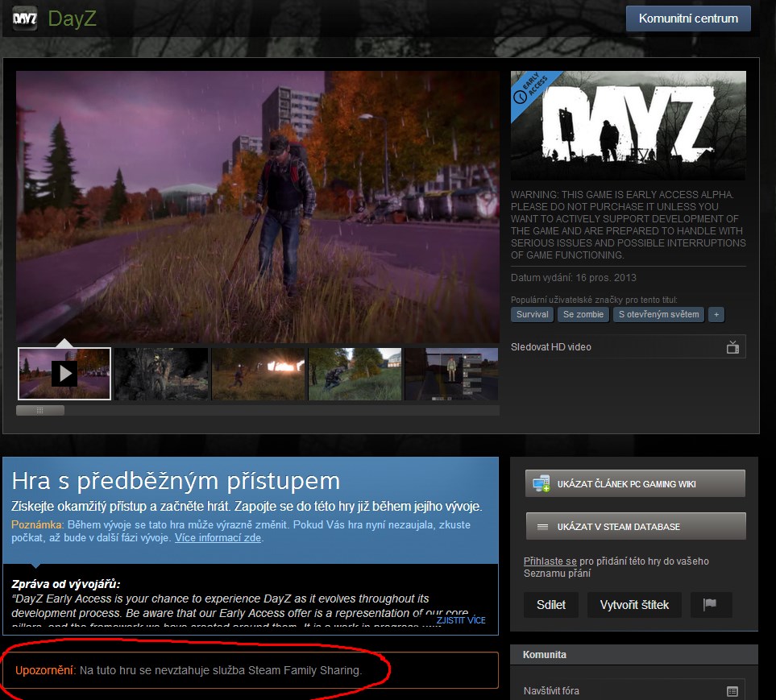Screen dimensions: 776x700
Task: Click the Se zombie tag
Action: point(583,315)
